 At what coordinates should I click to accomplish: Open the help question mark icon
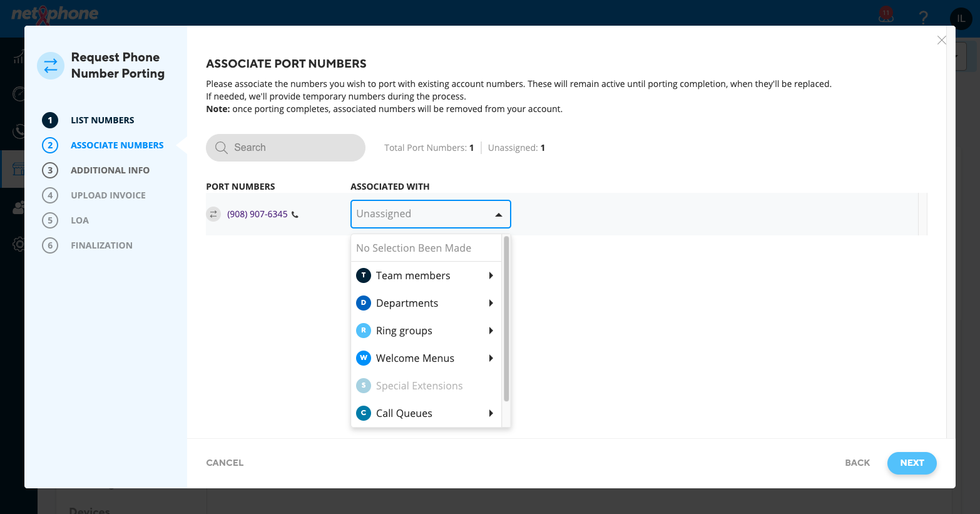tap(923, 18)
